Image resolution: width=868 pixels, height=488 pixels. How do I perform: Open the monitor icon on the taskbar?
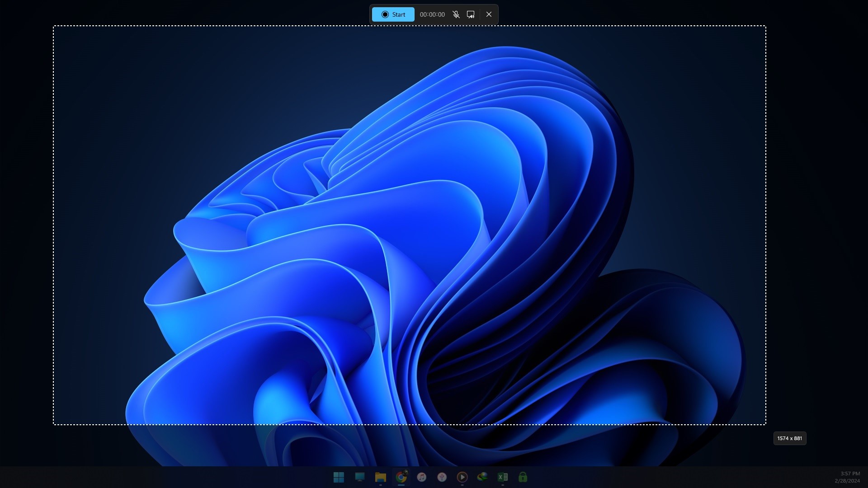[x=360, y=477]
